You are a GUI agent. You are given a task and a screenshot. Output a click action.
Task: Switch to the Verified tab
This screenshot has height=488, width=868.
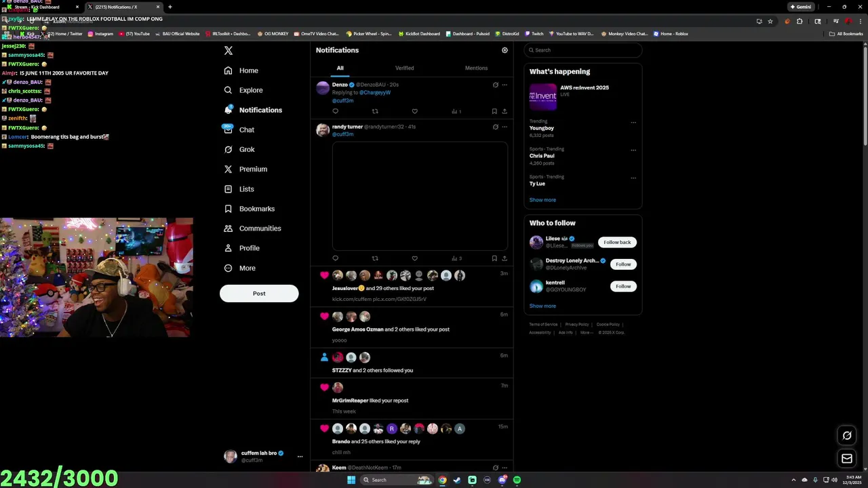(x=405, y=68)
